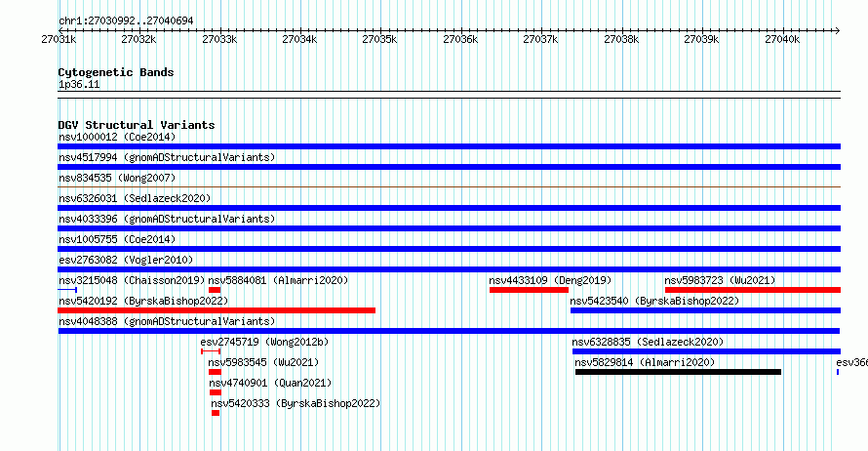
Task: Click the nsv1000012 (Coe2014) blue variant bar
Action: coord(449,146)
